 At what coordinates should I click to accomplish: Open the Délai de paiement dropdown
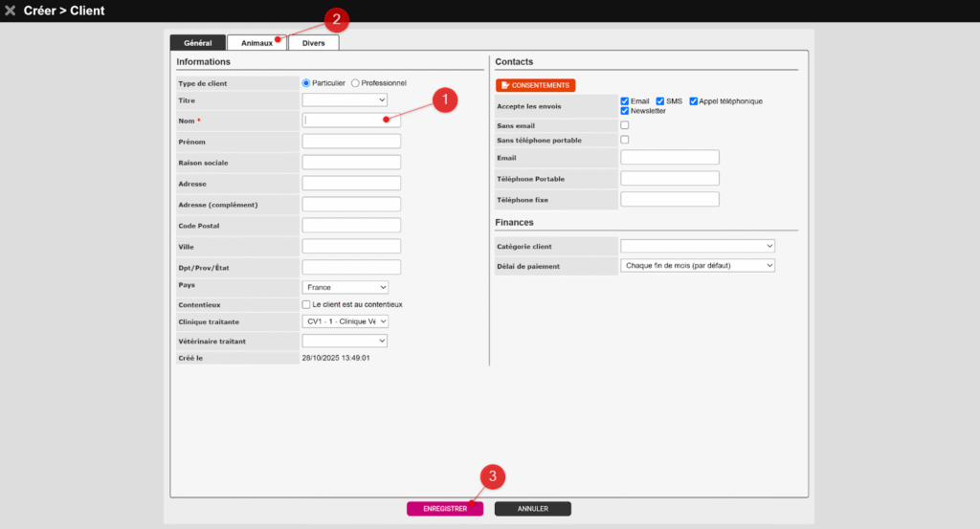tap(697, 265)
